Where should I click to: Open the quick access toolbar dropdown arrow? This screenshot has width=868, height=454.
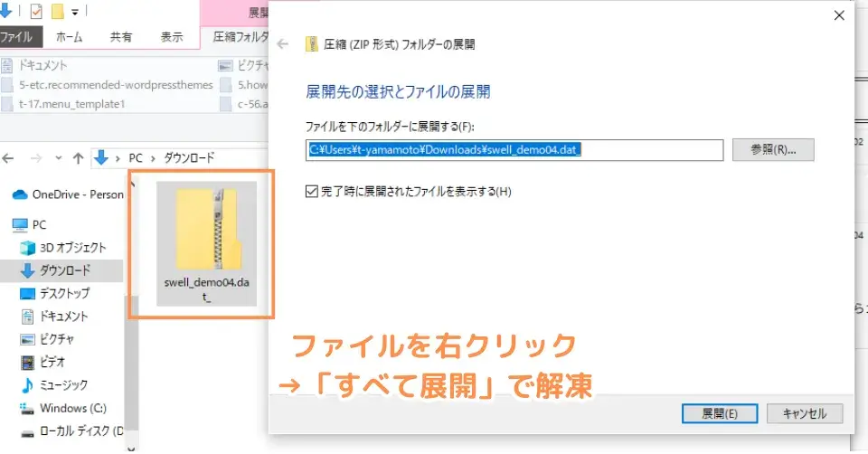tap(75, 11)
